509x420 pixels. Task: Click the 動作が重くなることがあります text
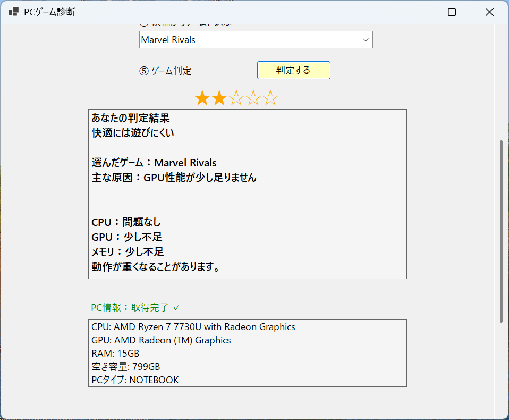coord(156,267)
